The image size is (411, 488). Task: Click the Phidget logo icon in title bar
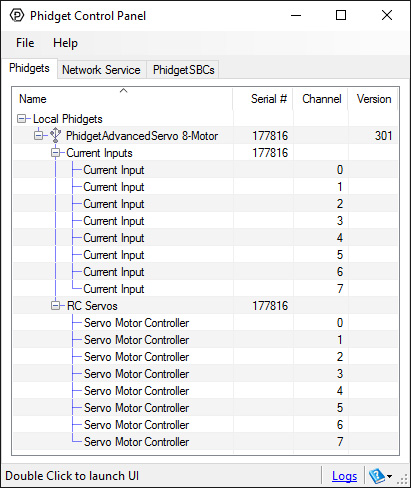click(17, 15)
